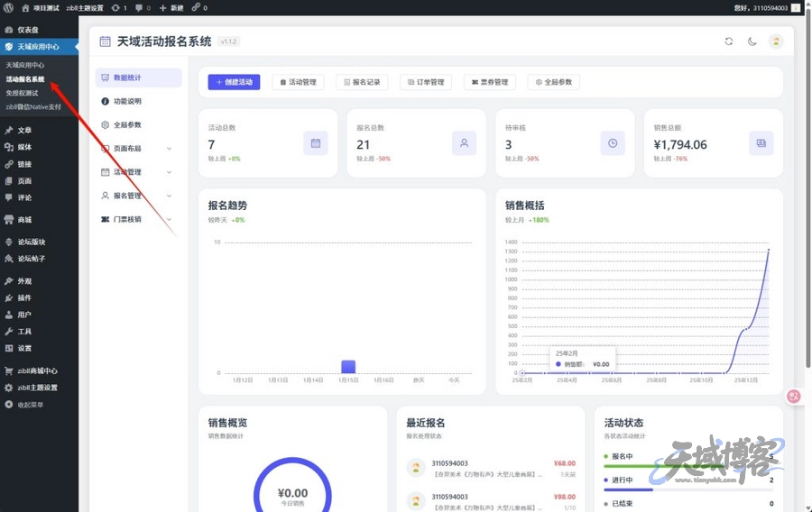Open the 商城 shop menu
The width and height of the screenshot is (812, 512).
coord(39,220)
